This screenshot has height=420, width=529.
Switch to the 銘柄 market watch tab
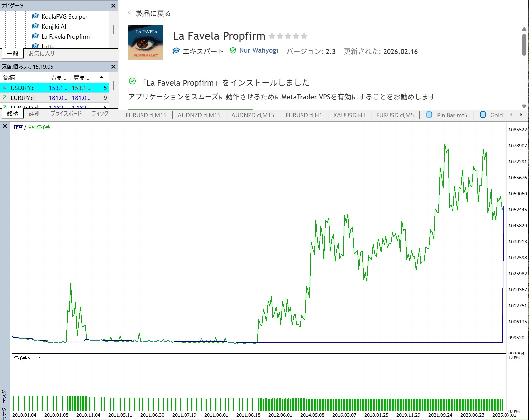[13, 113]
